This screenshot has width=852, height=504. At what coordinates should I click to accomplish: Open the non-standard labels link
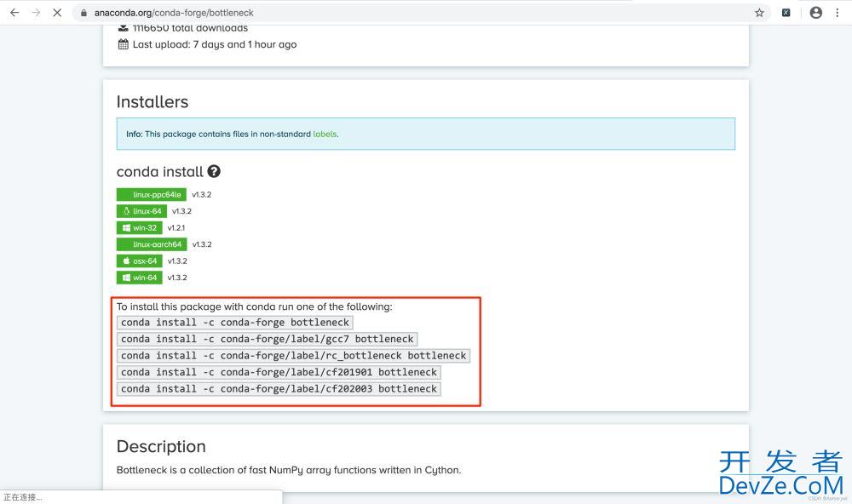click(325, 134)
